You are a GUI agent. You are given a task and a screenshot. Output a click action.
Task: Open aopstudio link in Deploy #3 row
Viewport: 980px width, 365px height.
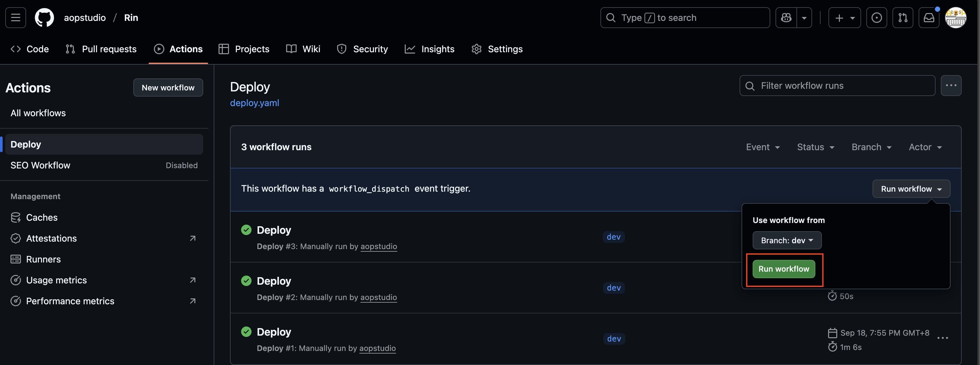(x=379, y=246)
